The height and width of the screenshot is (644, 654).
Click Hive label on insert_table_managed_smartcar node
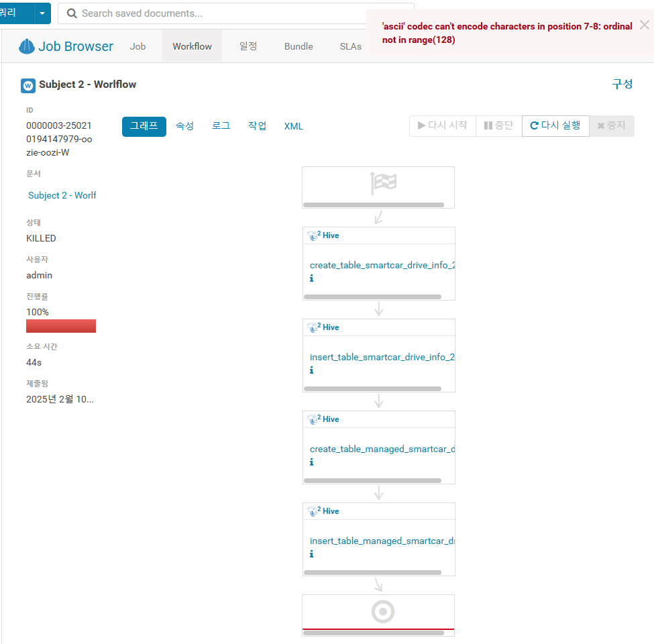(331, 511)
